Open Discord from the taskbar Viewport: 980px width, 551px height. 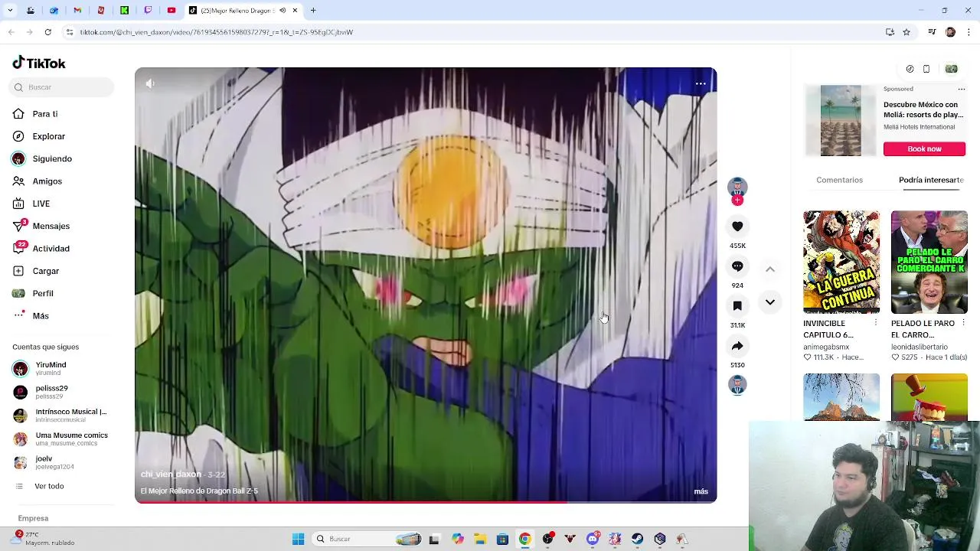tap(593, 539)
